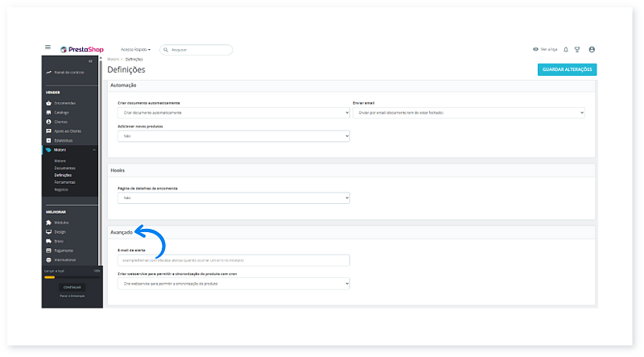The height and width of the screenshot is (357, 644).
Task: Open Página de detalhes de encomenda dropdown
Action: pos(233,197)
